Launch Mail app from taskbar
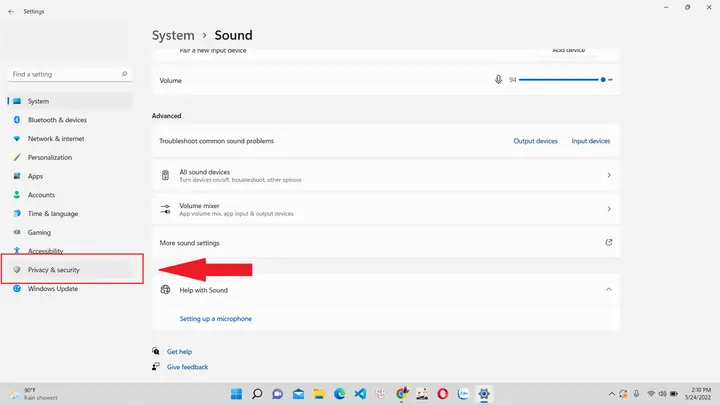 tap(298, 394)
